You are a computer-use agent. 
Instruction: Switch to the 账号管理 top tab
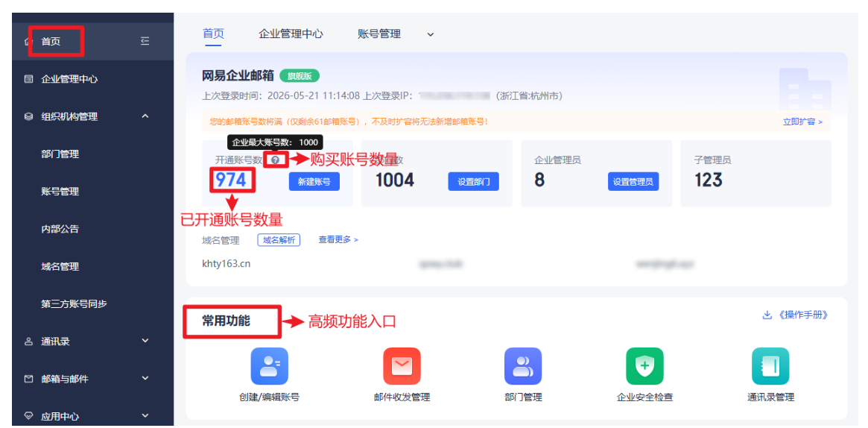tap(379, 34)
